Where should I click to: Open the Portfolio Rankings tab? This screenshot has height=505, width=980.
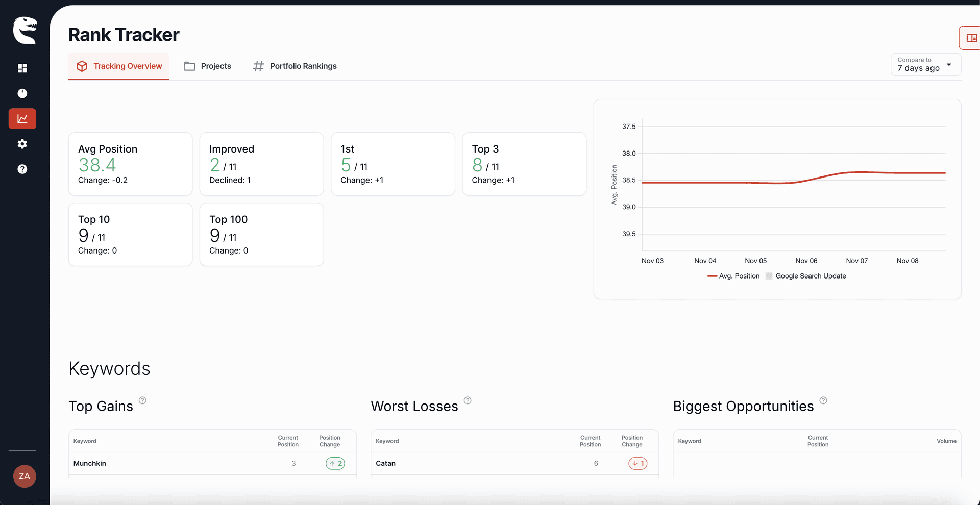pyautogui.click(x=295, y=66)
